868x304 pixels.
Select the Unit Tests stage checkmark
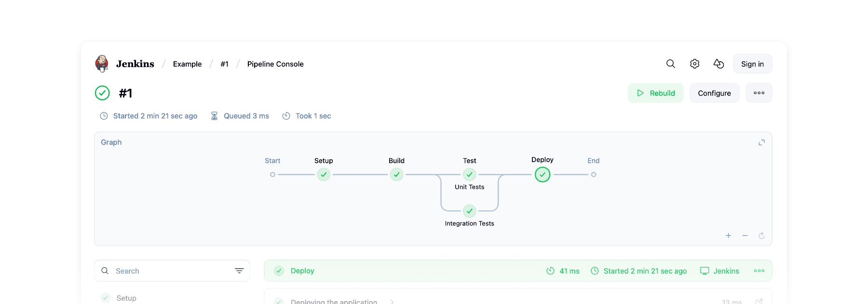coord(469,175)
